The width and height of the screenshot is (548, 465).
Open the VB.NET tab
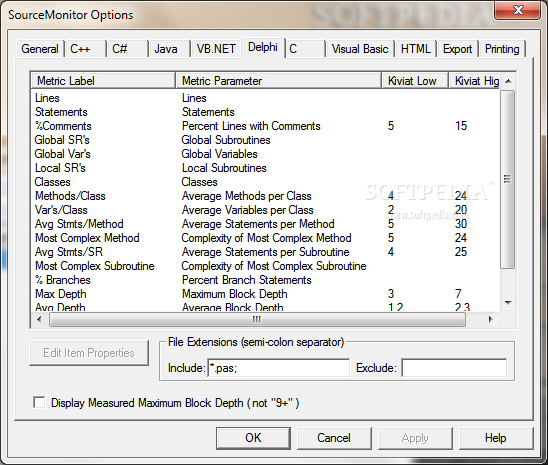[x=216, y=49]
